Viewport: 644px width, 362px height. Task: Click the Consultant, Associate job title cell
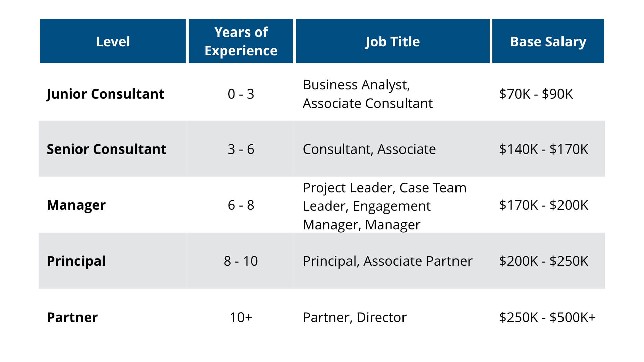click(x=369, y=149)
